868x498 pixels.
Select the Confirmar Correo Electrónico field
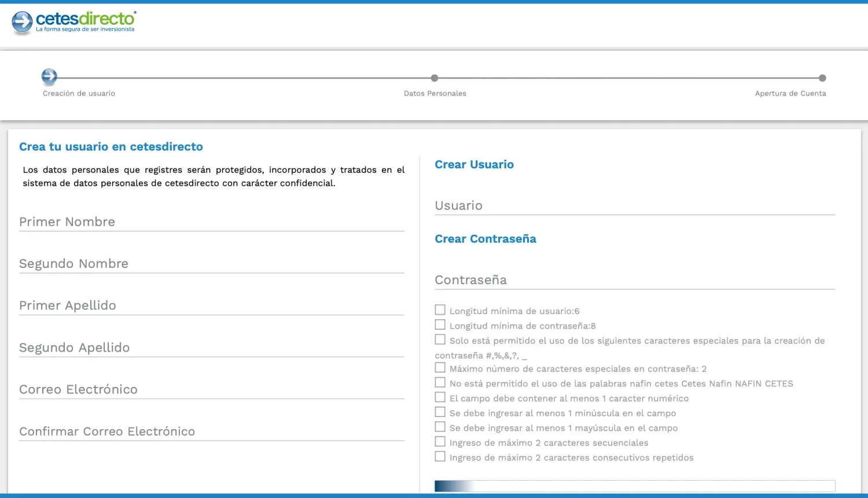click(212, 431)
